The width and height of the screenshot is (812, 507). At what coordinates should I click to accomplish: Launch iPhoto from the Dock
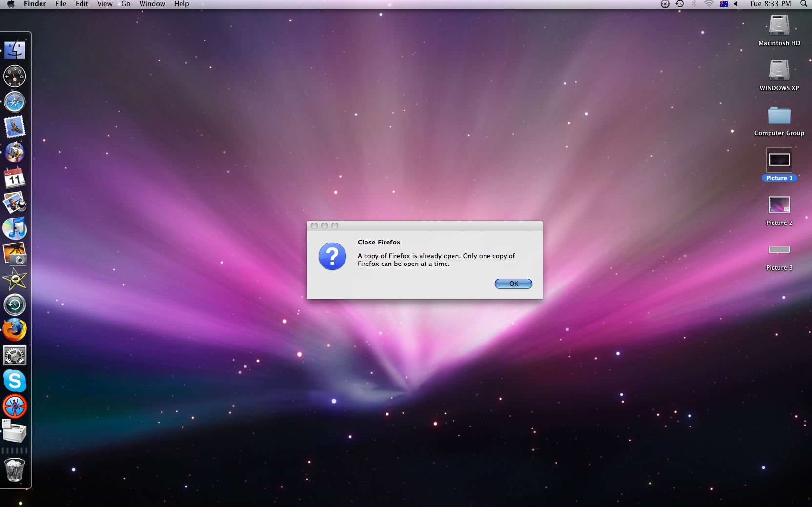point(15,254)
